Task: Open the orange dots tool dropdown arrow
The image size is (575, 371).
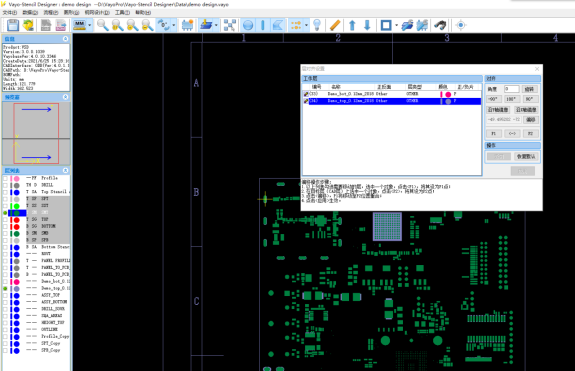Action: click(306, 25)
